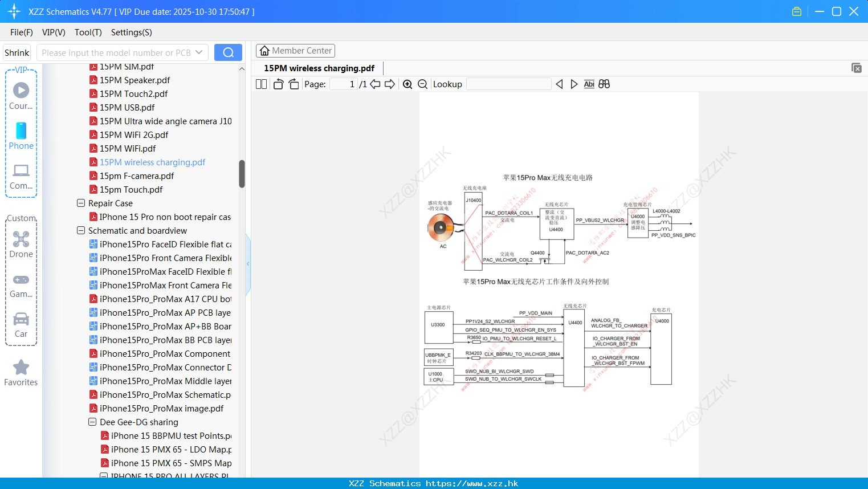The width and height of the screenshot is (868, 489).
Task: Open iPhone15Pro_ProMax AP PCB layer file
Action: coord(160,313)
